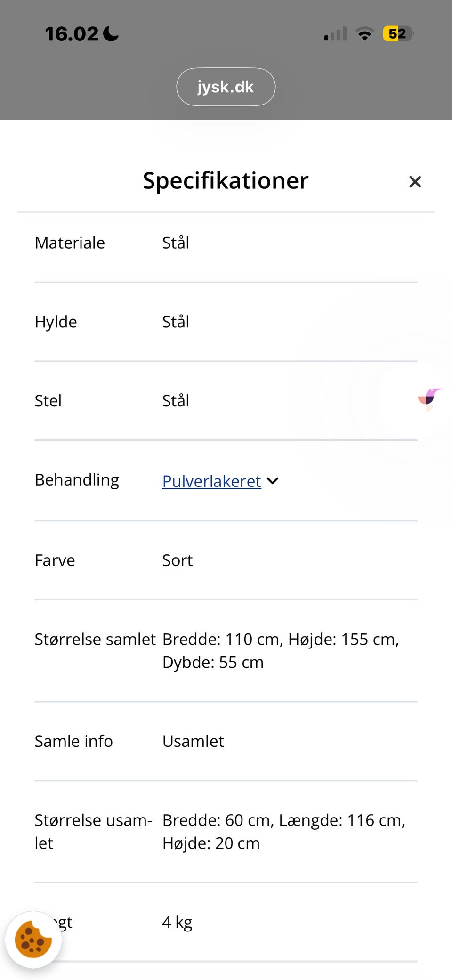This screenshot has height=980, width=452.
Task: Open the dropdown arrow next to Behandling value
Action: point(272,481)
